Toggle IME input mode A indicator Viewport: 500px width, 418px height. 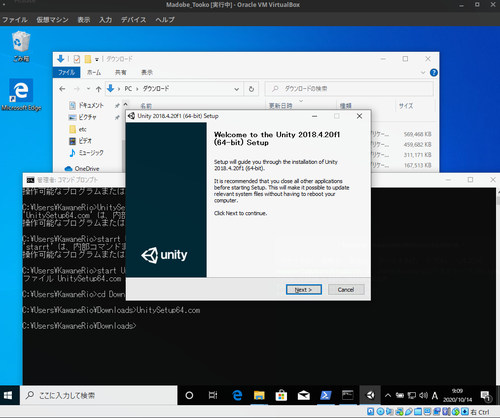(x=435, y=395)
